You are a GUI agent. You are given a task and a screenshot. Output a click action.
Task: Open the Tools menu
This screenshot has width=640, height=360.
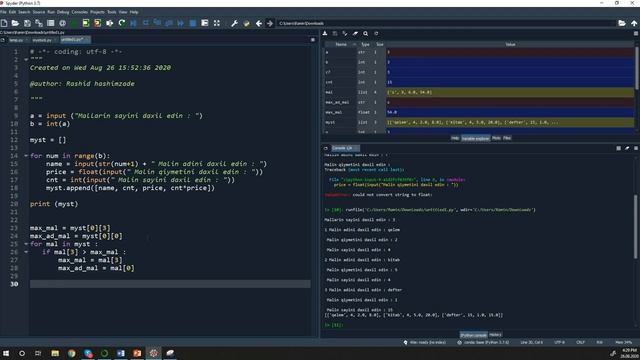pos(111,12)
